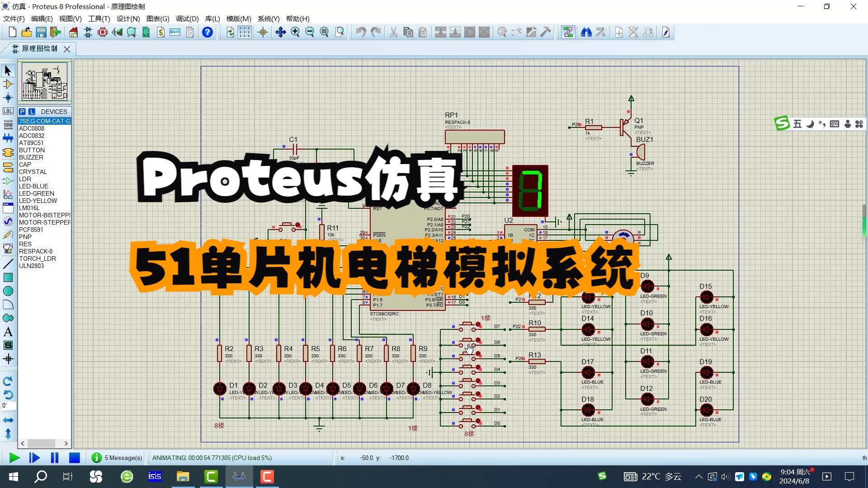
Task: Pause the running simulation
Action: click(54, 458)
